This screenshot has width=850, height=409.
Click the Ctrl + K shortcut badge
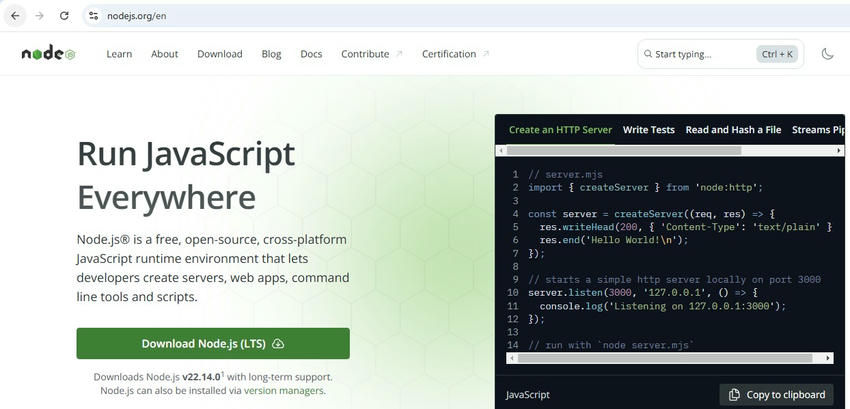click(777, 54)
